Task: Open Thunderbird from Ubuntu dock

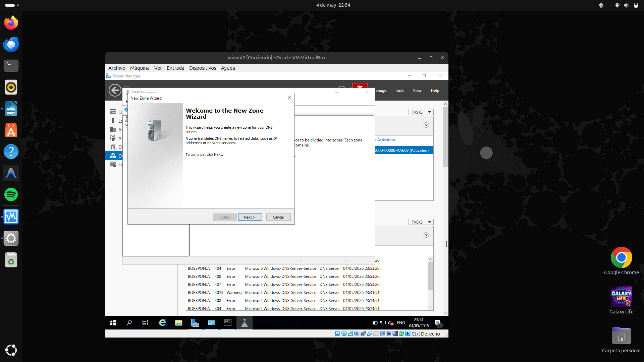Action: click(11, 44)
